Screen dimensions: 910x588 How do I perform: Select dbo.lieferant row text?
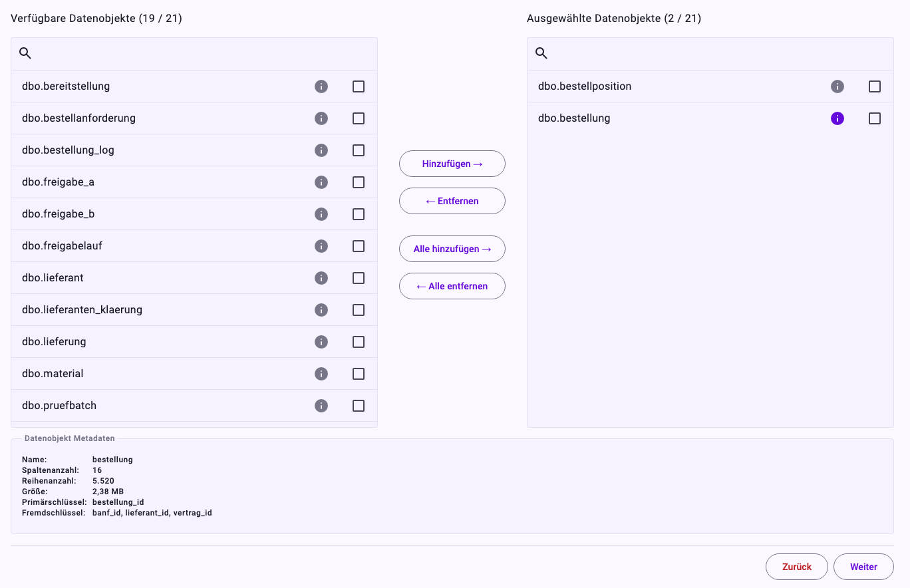[53, 278]
